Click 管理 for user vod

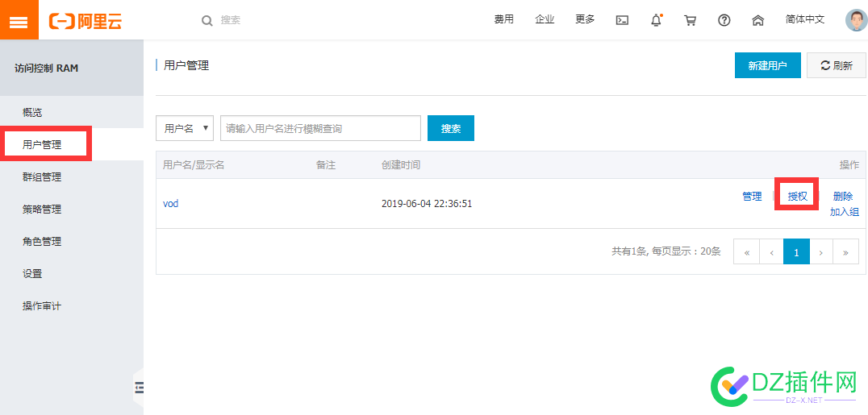click(x=752, y=197)
